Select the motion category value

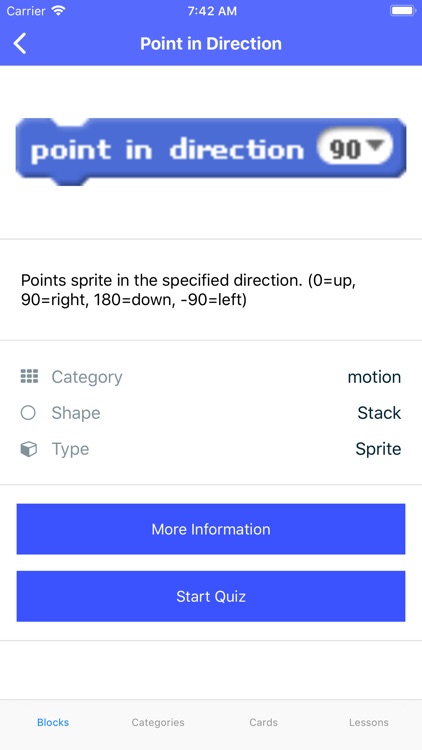pos(374,377)
